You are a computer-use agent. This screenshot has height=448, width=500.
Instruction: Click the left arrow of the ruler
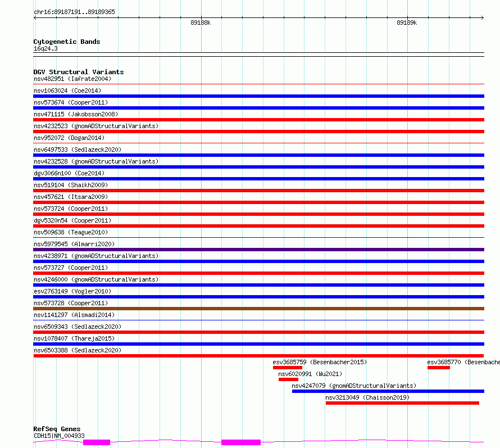35,17
